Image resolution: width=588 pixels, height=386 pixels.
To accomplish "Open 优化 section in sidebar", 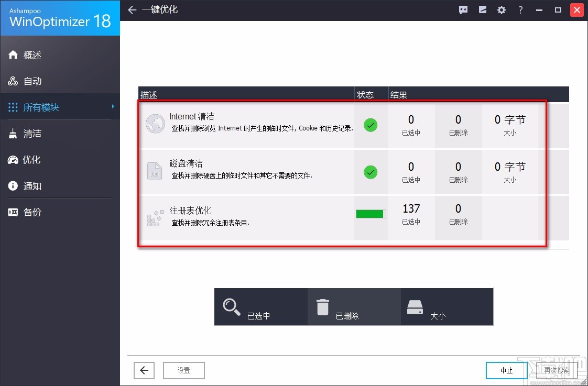I will pos(60,160).
